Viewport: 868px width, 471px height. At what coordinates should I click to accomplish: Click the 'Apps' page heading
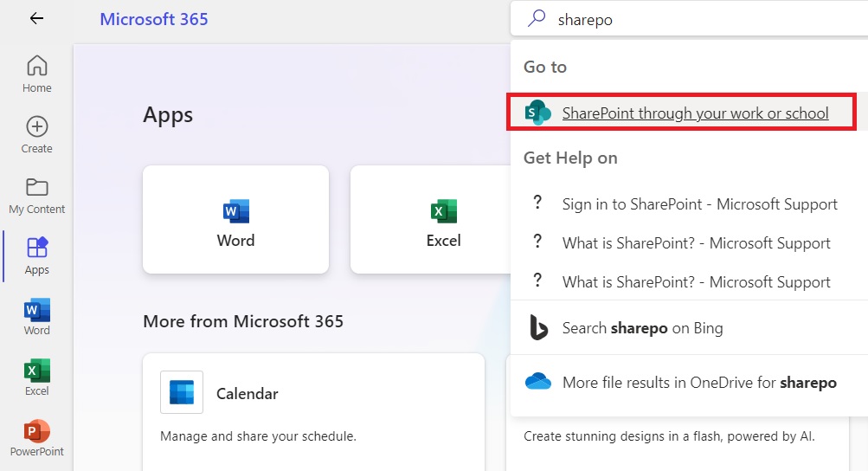[x=168, y=116]
